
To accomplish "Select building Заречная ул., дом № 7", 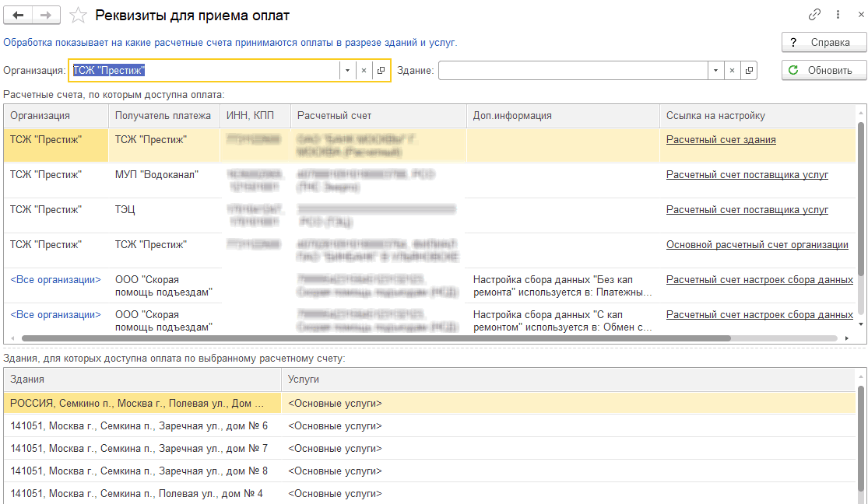I will (x=140, y=449).
